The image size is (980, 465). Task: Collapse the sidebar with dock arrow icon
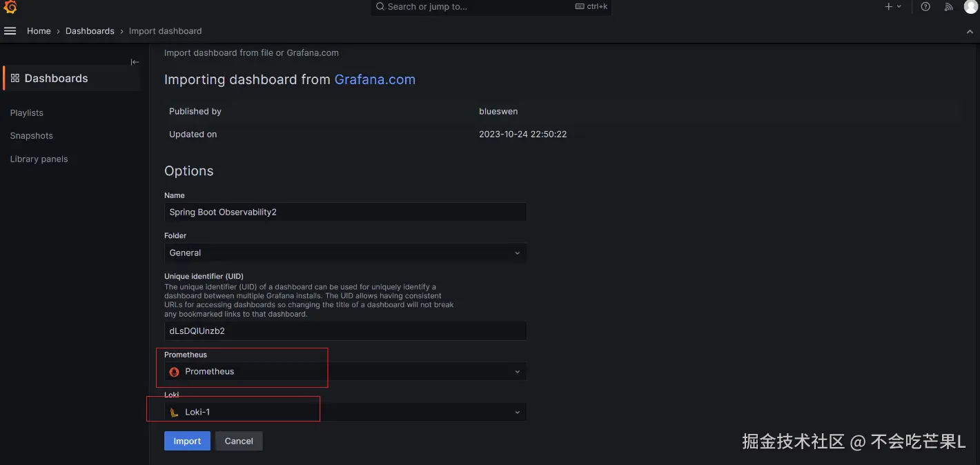pyautogui.click(x=135, y=62)
